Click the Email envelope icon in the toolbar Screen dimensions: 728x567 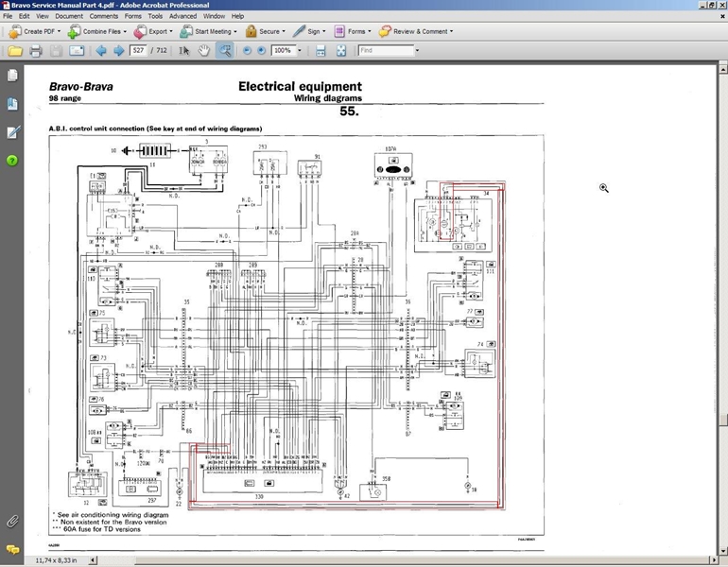click(x=76, y=50)
